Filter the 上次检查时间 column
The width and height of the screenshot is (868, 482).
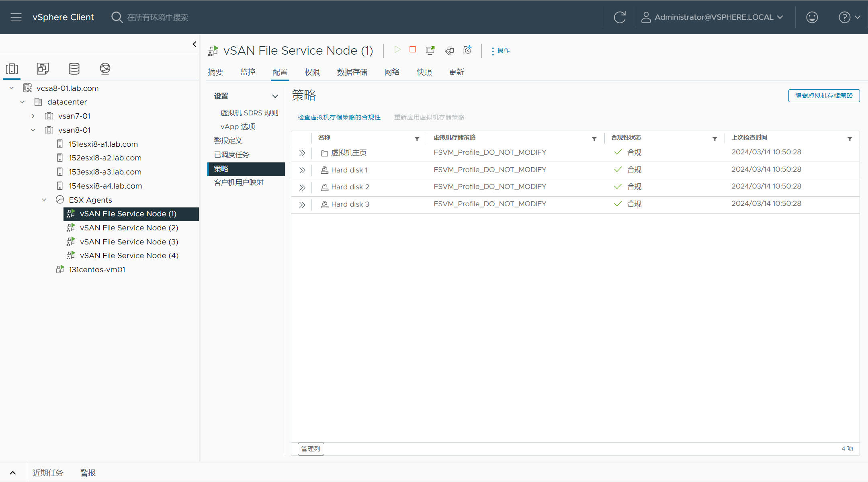(x=850, y=139)
